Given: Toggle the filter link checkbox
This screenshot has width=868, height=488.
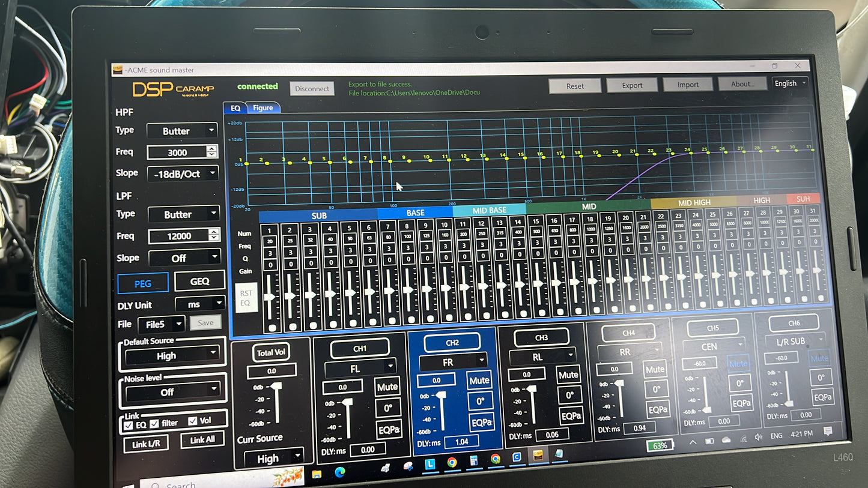Looking at the screenshot, I should (x=154, y=423).
